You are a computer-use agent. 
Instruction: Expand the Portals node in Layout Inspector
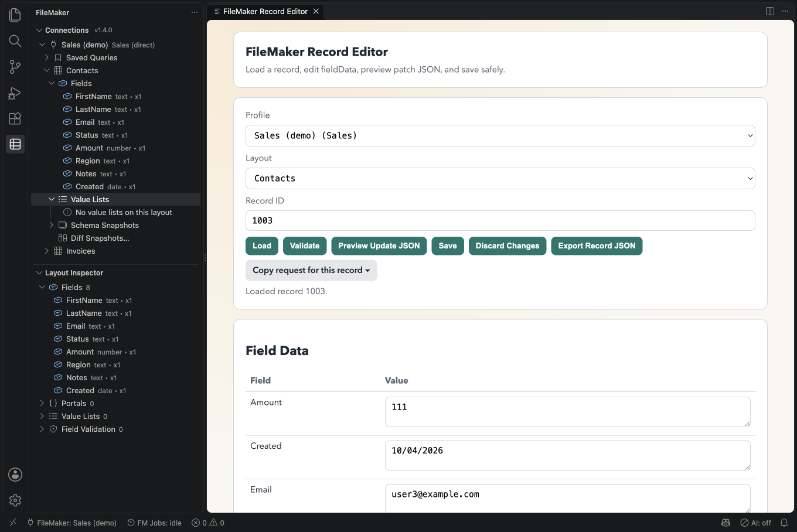(42, 403)
